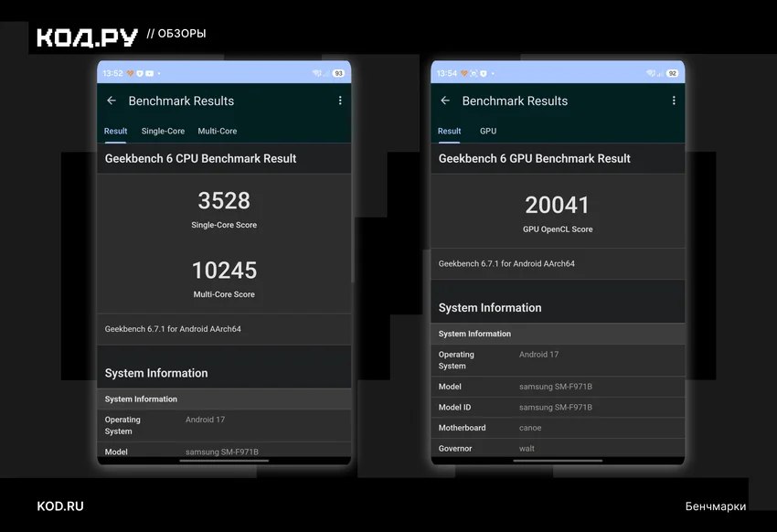
Task: Click Motherboard value canoe
Action: pyautogui.click(x=530, y=428)
